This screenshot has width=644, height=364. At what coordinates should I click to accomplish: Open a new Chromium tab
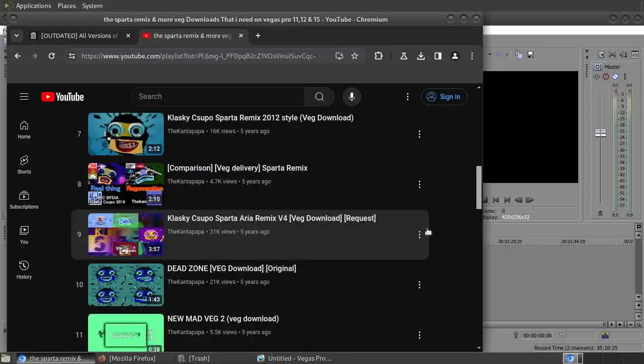(x=258, y=36)
